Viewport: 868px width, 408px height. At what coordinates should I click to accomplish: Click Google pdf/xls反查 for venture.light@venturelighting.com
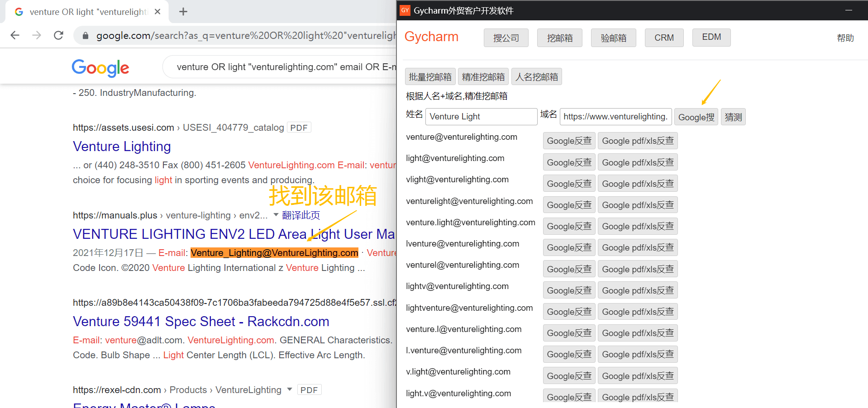(638, 226)
